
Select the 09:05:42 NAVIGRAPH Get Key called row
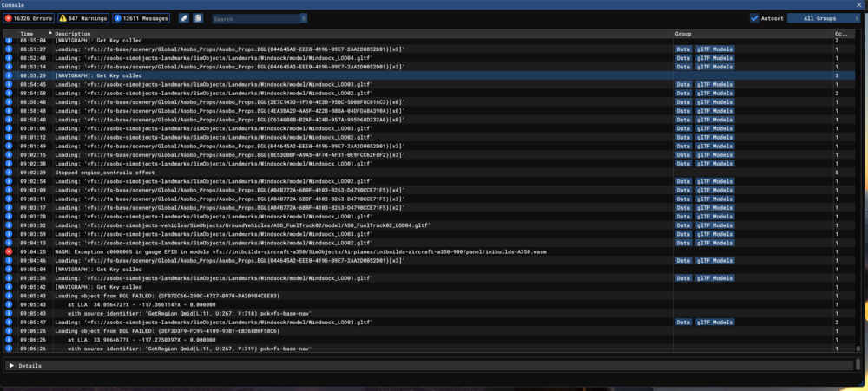point(429,287)
